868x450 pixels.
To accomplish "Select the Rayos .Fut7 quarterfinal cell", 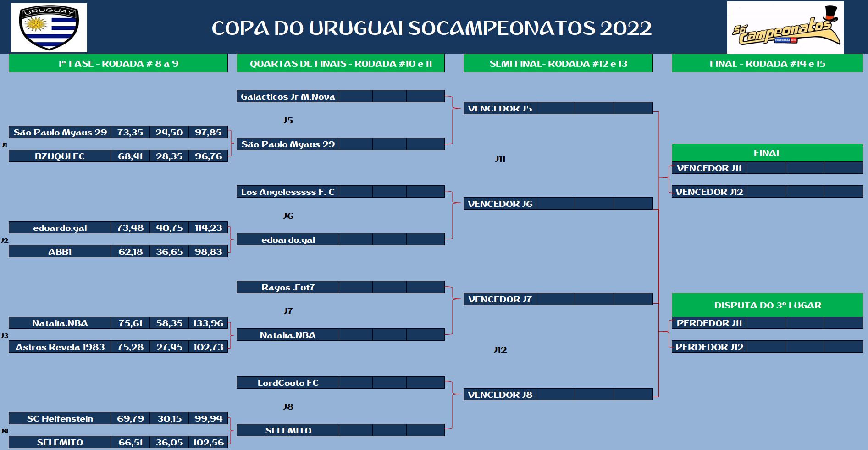I will point(288,287).
